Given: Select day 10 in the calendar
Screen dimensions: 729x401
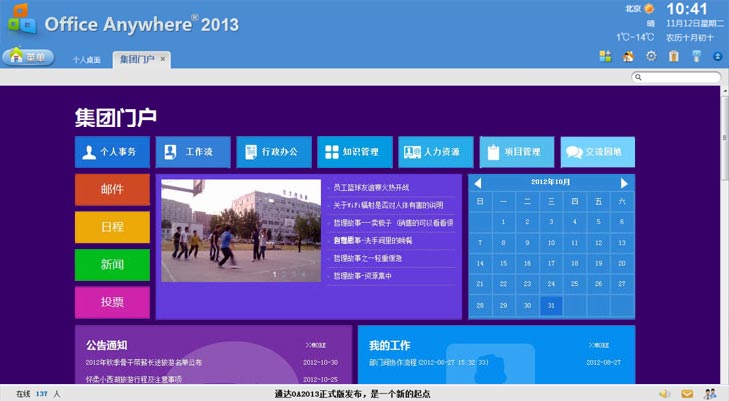Looking at the screenshot, I should 551,243.
